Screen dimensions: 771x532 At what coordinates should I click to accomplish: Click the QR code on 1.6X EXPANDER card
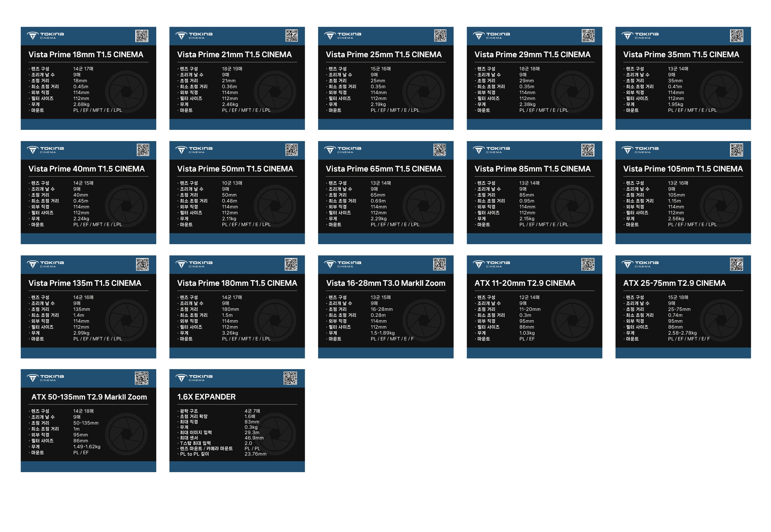[290, 378]
